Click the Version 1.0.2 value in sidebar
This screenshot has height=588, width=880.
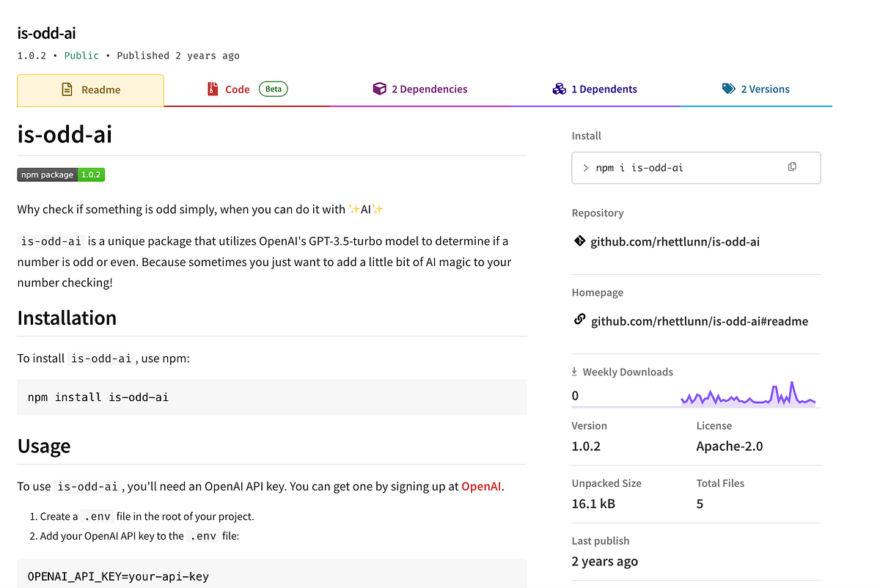point(587,446)
